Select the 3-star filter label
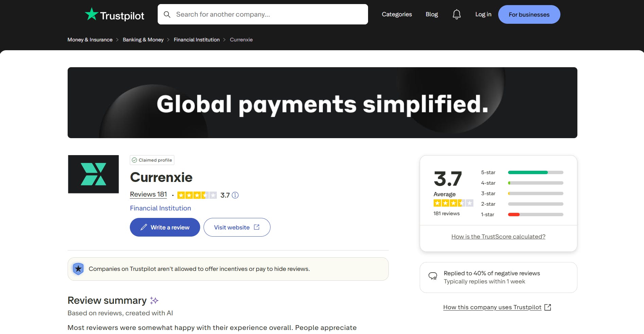Image resolution: width=644 pixels, height=334 pixels. click(x=488, y=193)
